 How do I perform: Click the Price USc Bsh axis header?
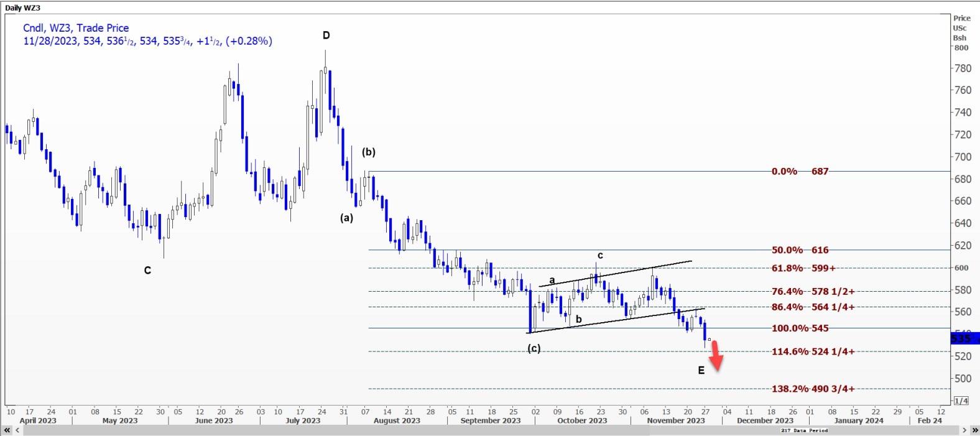pos(961,28)
